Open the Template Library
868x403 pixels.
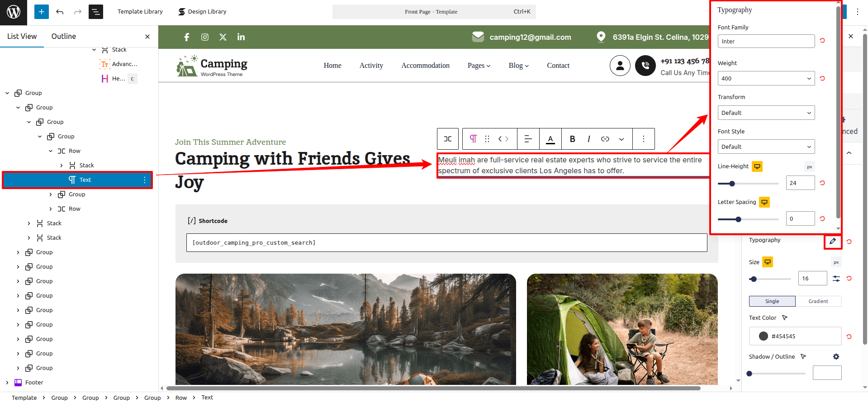(x=140, y=12)
